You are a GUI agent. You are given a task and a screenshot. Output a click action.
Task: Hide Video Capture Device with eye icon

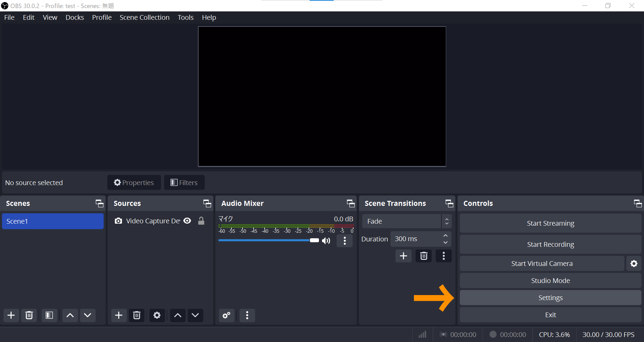click(187, 221)
